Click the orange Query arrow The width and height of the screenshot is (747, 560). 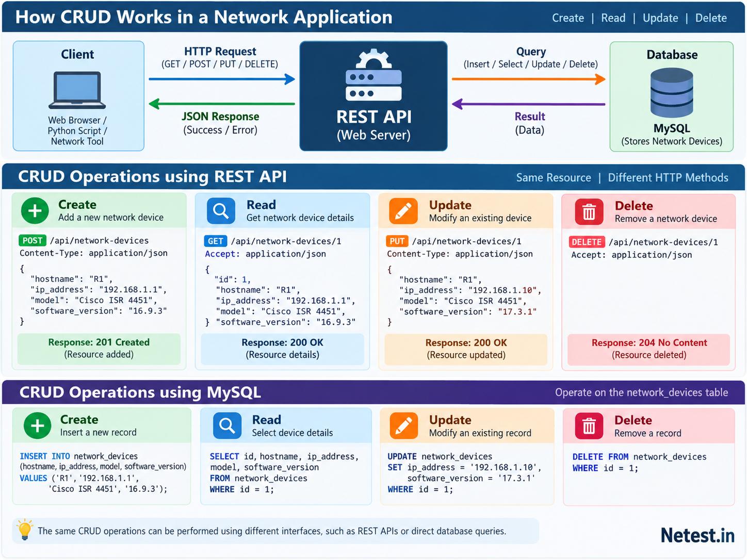(x=529, y=79)
